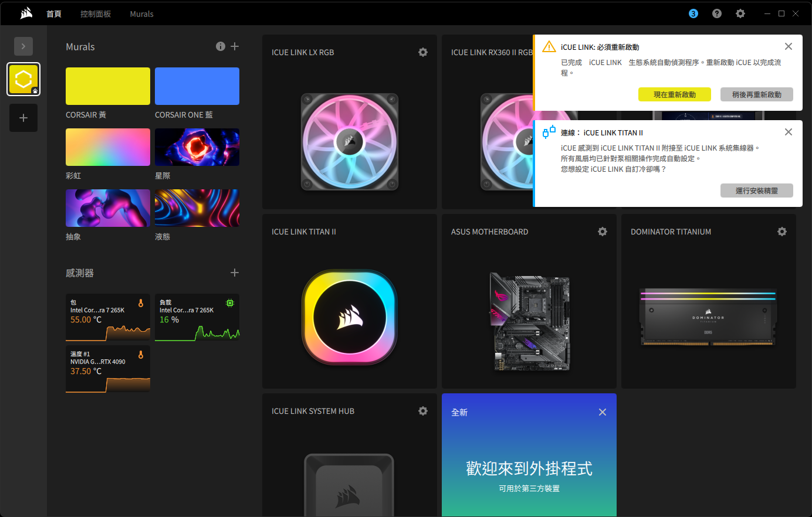The width and height of the screenshot is (812, 517).
Task: Open ICUE LINK SYSTEM HUB settings gear
Action: 423,411
